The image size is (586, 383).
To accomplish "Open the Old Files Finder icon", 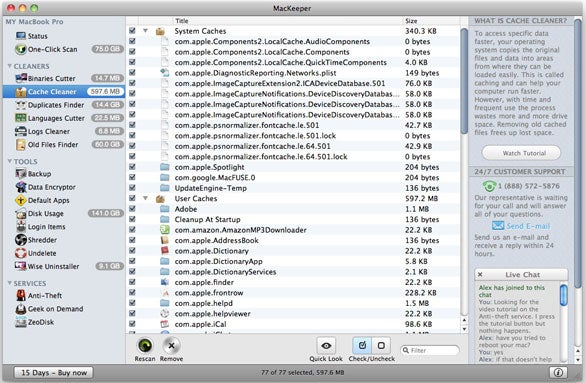I will (21, 145).
